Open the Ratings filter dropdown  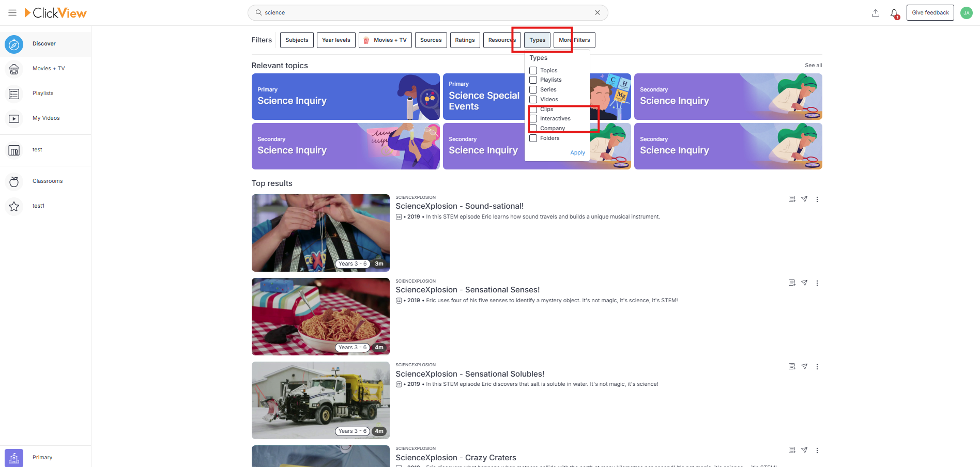tap(465, 40)
